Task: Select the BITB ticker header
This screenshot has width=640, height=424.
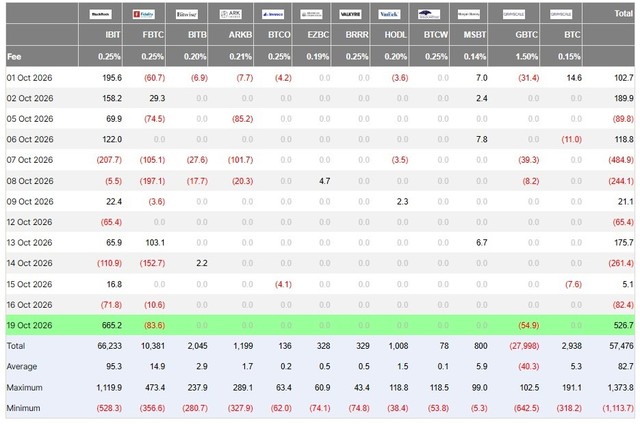Action: 197,35
